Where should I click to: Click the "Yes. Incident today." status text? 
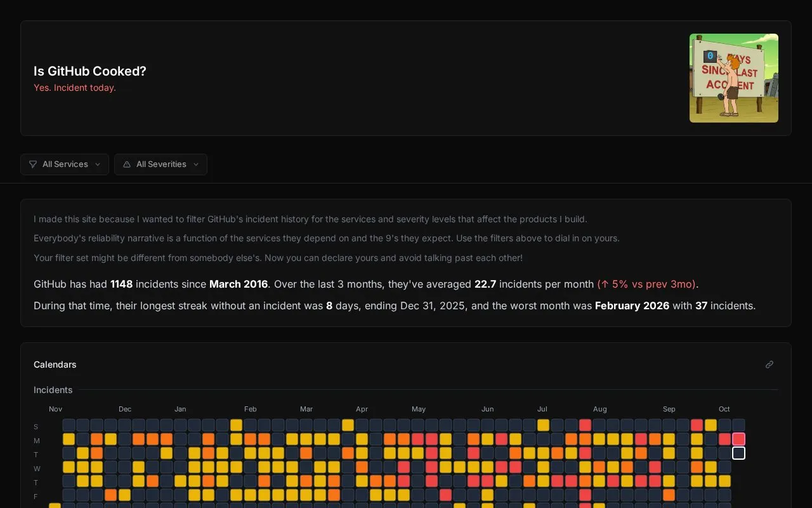(x=75, y=88)
